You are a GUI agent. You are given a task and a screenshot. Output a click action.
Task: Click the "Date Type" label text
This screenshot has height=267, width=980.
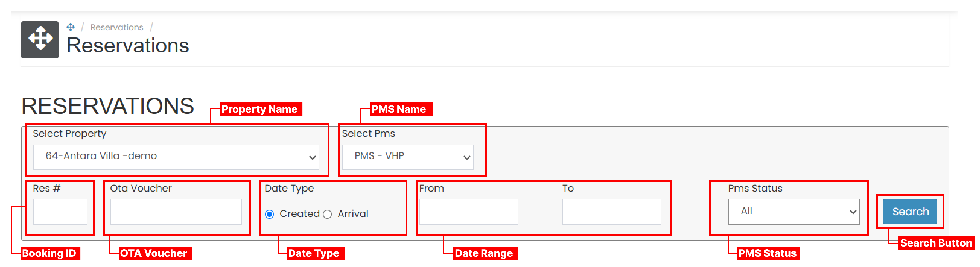[289, 188]
